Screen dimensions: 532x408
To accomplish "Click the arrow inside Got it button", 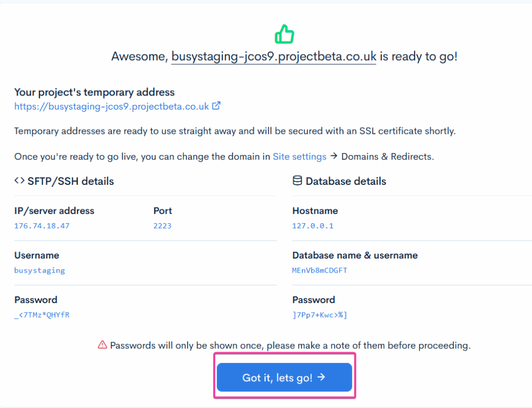I will (x=321, y=377).
